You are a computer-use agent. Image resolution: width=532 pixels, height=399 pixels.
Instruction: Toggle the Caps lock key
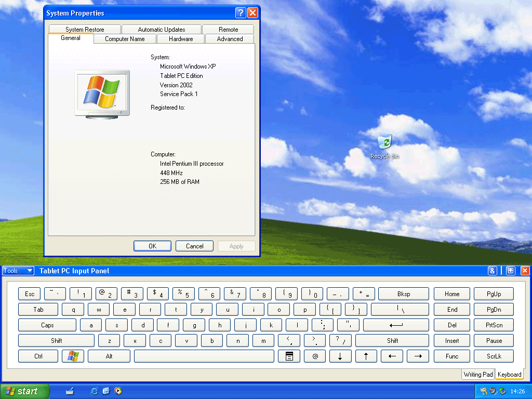point(47,325)
